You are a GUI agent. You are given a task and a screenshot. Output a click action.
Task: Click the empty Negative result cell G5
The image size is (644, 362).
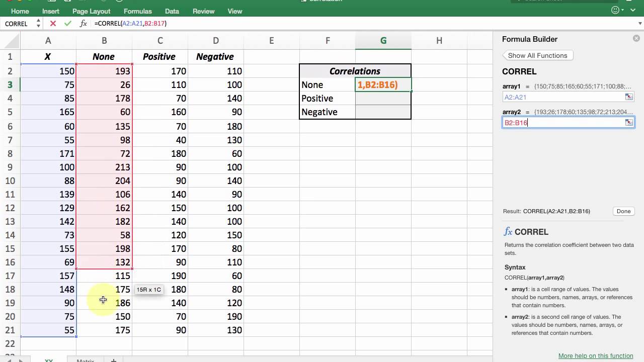(383, 112)
